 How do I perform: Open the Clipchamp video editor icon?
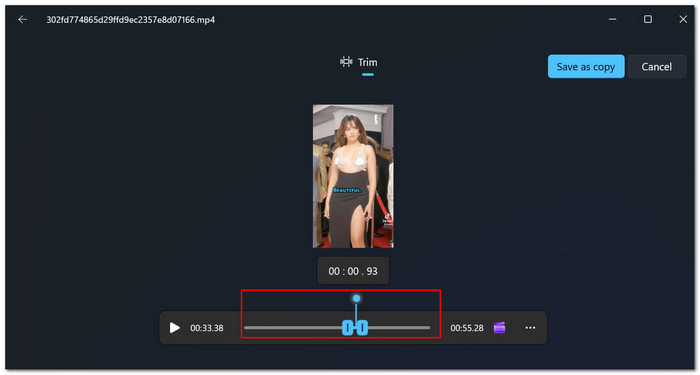[500, 328]
